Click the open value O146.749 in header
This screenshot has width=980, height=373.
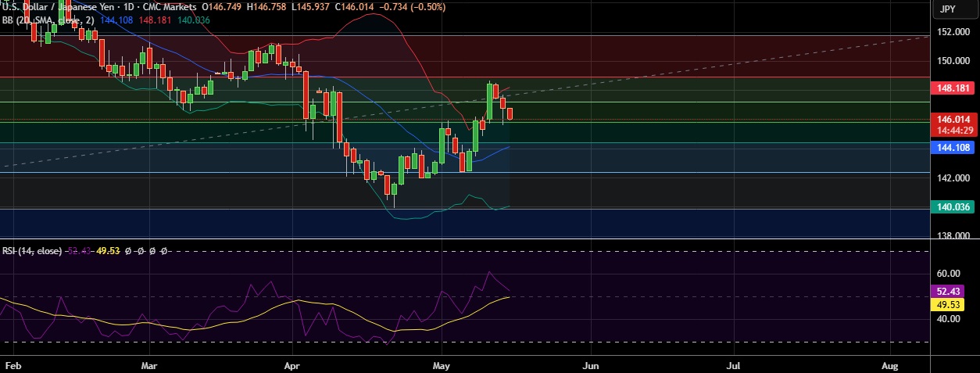(223, 5)
